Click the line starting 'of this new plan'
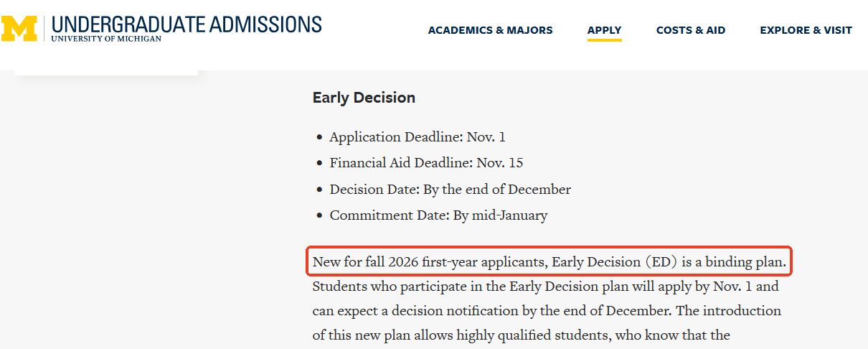868x349 pixels. tap(521, 335)
